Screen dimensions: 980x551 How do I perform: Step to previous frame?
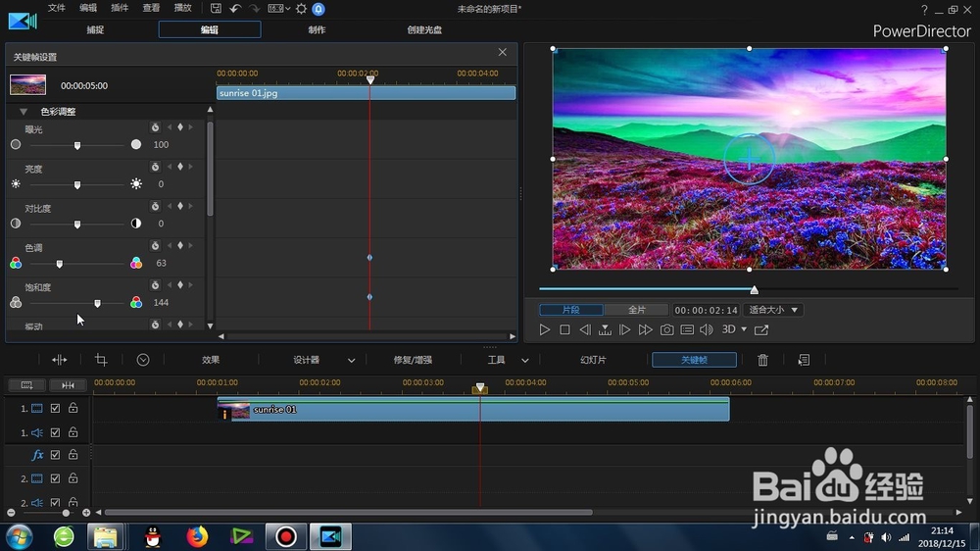tap(584, 329)
